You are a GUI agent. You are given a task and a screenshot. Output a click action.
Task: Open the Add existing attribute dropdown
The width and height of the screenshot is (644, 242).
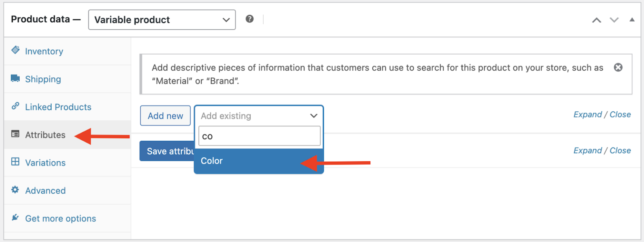pos(259,116)
